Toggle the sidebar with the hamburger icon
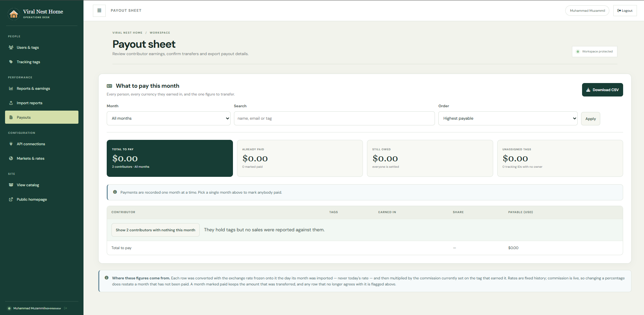644x315 pixels. (99, 11)
